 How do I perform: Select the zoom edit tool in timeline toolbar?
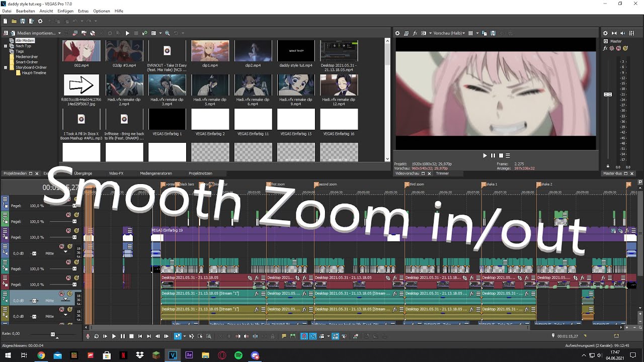(209, 336)
